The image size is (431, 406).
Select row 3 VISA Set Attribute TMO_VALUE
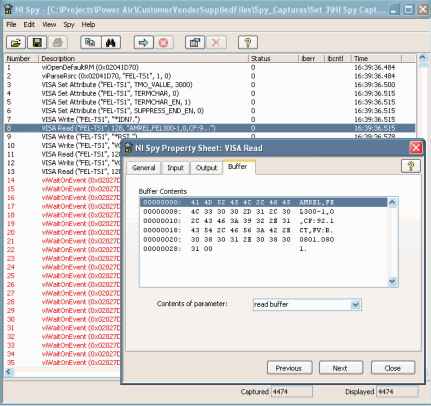coord(210,85)
